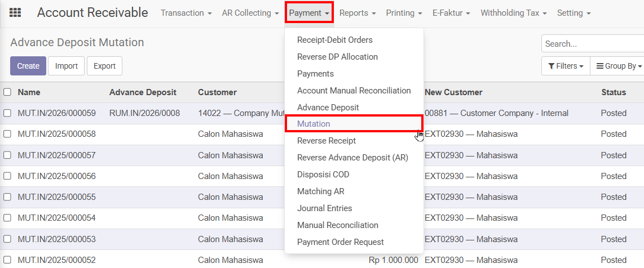644x268 pixels.
Task: Click the Create button
Action: [28, 66]
